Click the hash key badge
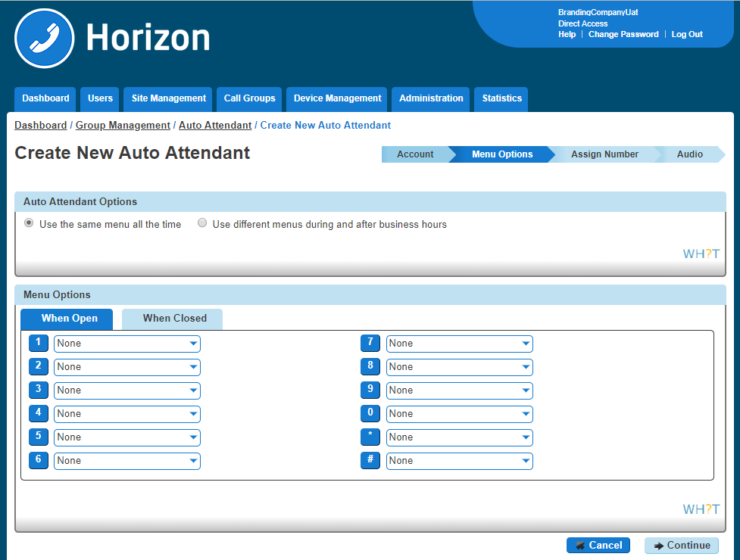The image size is (740, 560). [370, 461]
